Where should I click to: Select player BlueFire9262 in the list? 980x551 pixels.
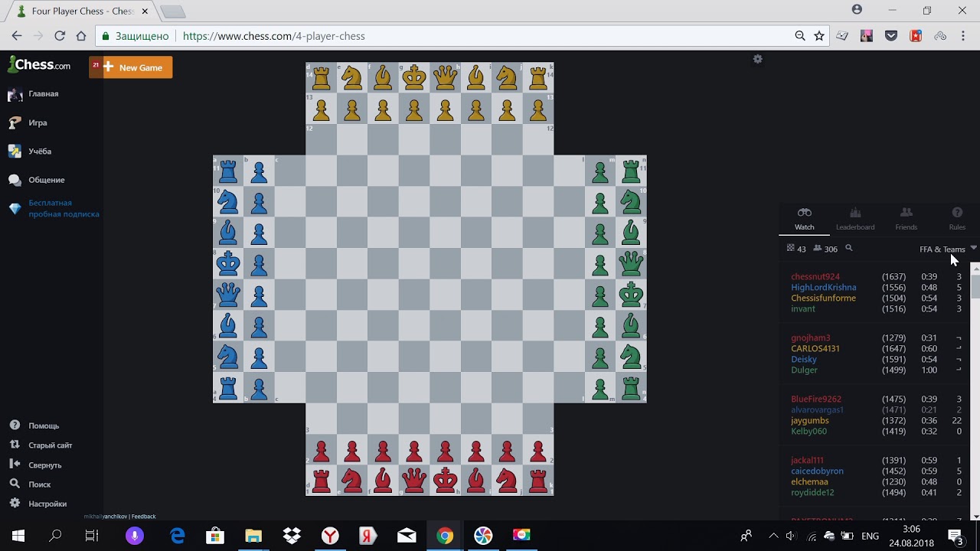816,399
